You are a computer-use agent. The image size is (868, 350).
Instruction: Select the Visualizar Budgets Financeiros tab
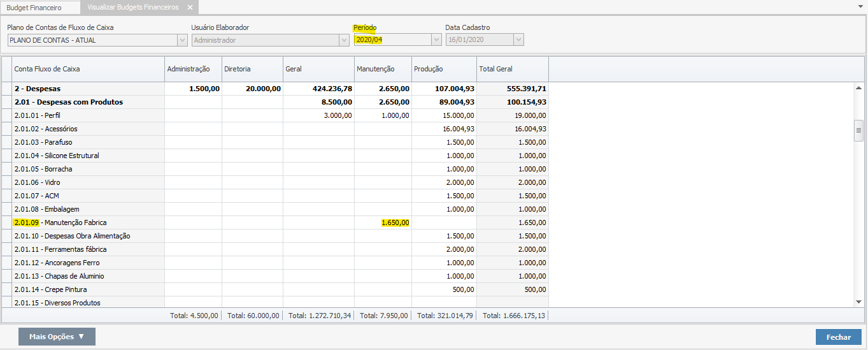132,8
